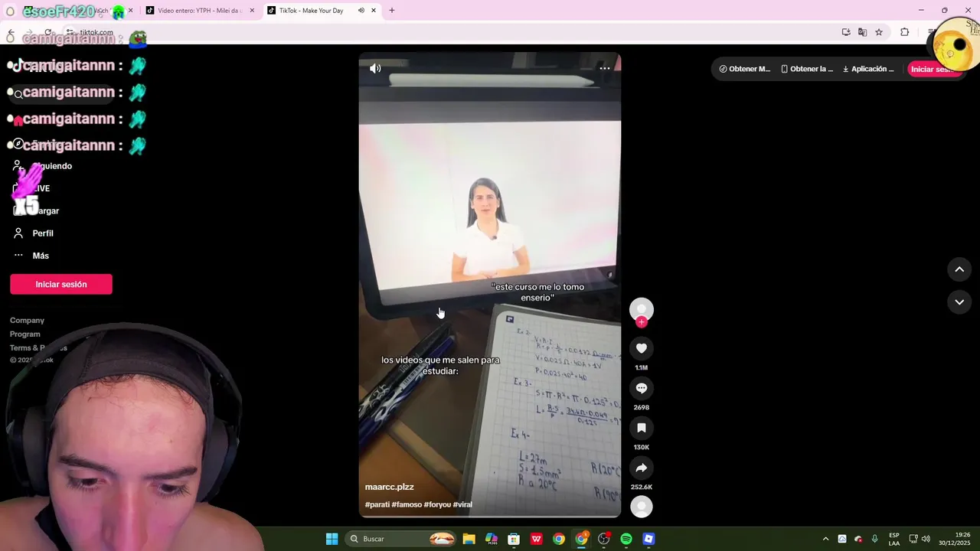The image size is (980, 551).
Task: Click the Aplicación download button
Action: click(868, 69)
